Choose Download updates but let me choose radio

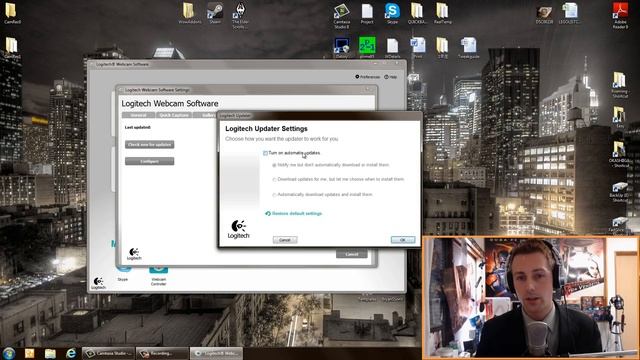pos(274,180)
